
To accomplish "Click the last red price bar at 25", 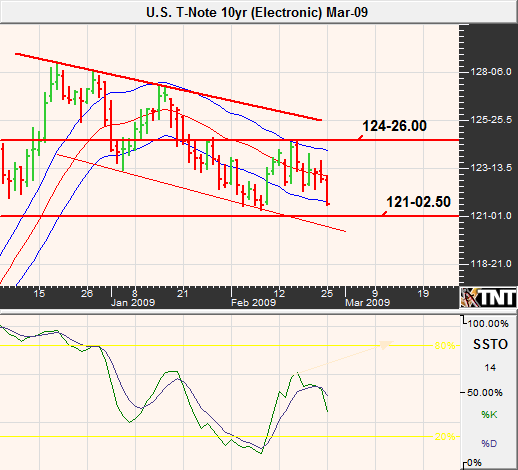I will pos(327,190).
